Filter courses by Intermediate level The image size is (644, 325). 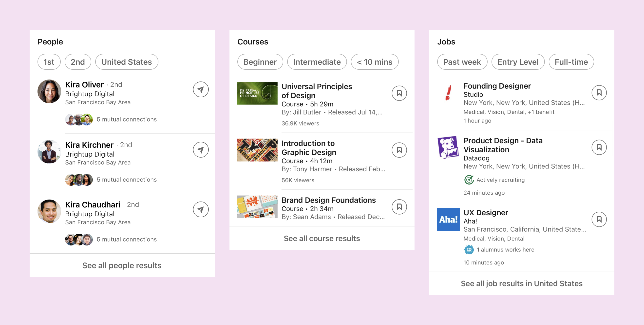point(317,62)
